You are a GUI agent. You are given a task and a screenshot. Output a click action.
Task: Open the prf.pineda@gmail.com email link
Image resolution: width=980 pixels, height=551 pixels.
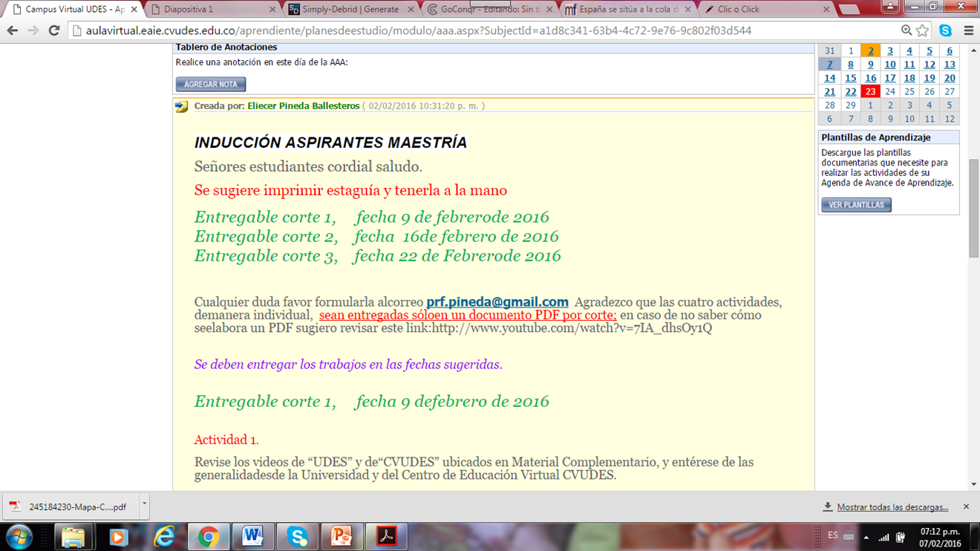coord(497,302)
